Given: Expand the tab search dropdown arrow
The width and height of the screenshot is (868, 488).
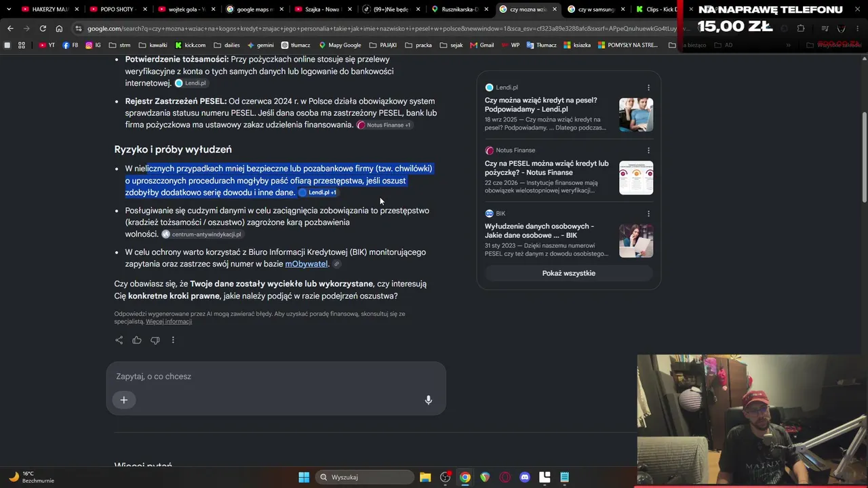Looking at the screenshot, I should point(9,9).
